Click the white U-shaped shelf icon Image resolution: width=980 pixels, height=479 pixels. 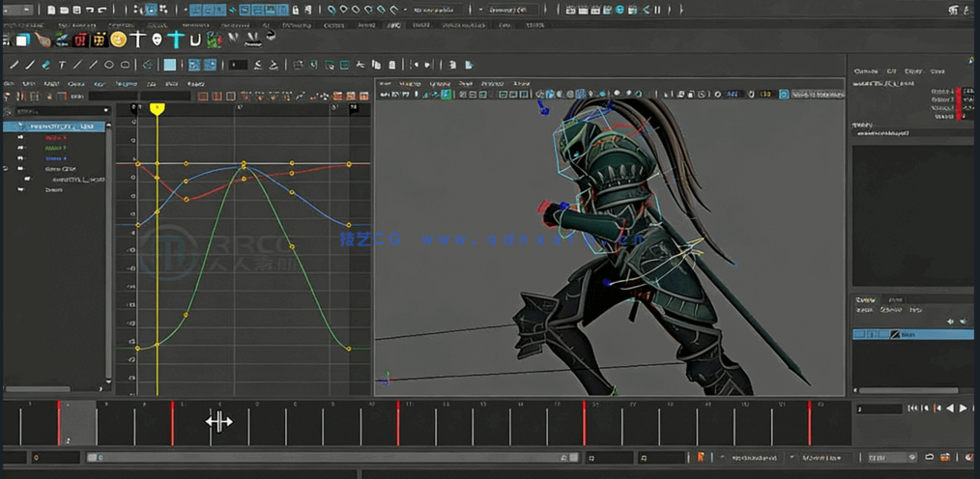click(195, 40)
